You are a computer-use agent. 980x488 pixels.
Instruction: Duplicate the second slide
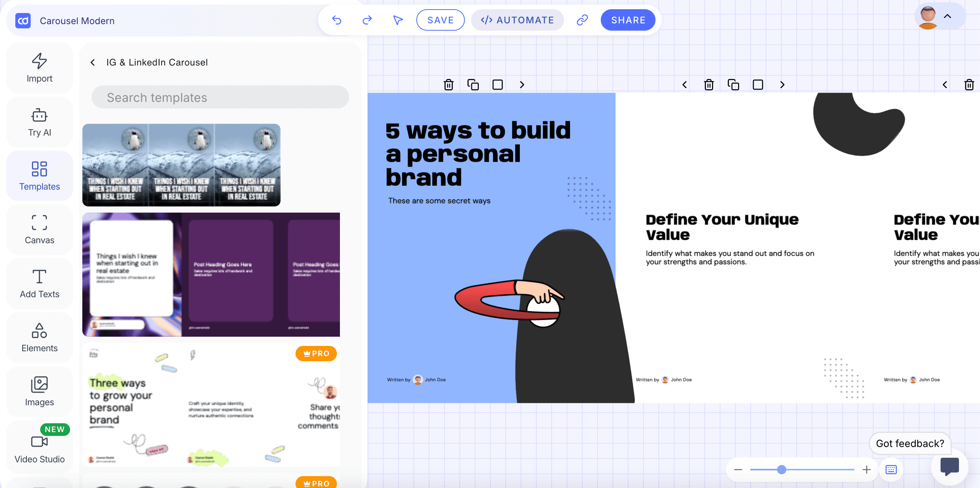[733, 85]
